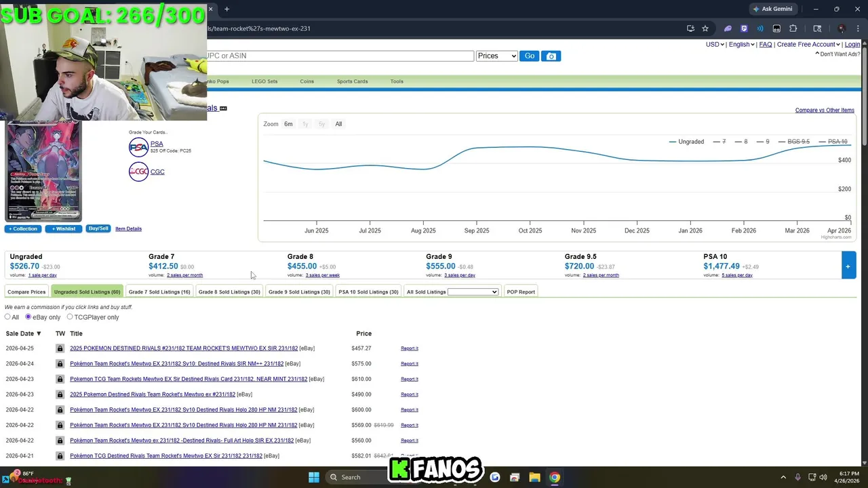Screen dimensions: 868x488
Task: Click the blue plus expand prices button
Action: pyautogui.click(x=848, y=266)
